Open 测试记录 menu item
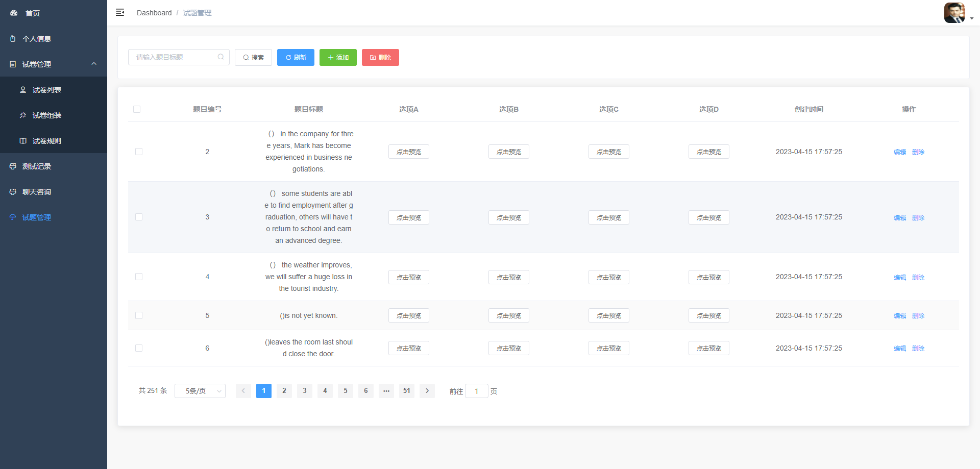The image size is (980, 469). click(x=54, y=166)
